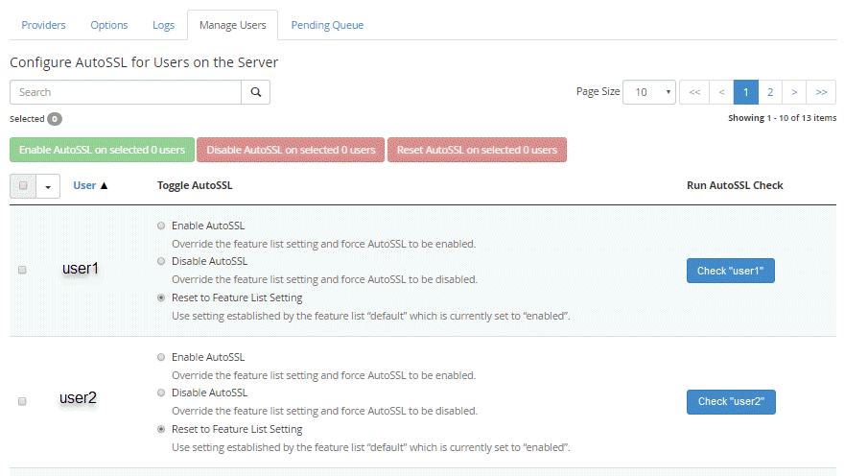Jump to last page using double-right arrows
Viewport: 868px width, 476px height.
821,92
